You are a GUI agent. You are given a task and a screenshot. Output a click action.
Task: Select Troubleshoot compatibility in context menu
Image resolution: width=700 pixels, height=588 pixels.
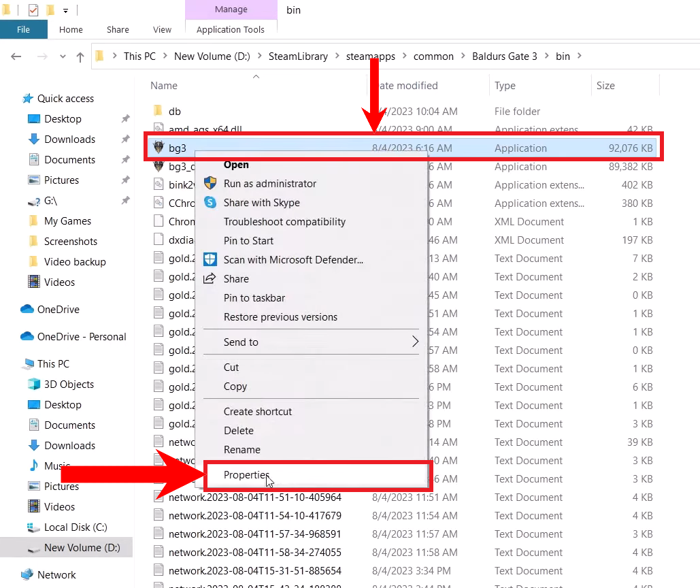284,222
